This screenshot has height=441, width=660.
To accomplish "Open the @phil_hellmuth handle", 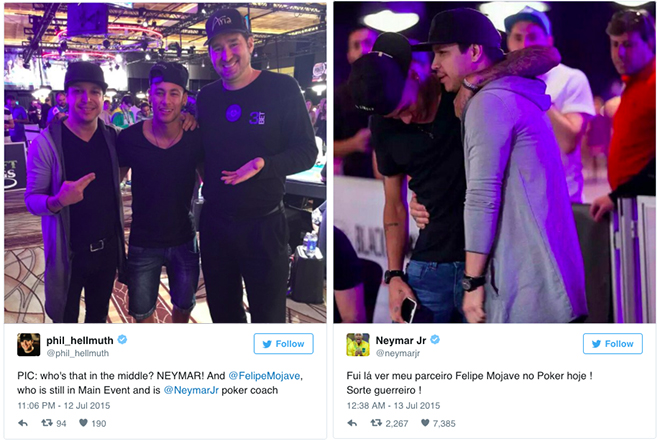I will (x=77, y=353).
